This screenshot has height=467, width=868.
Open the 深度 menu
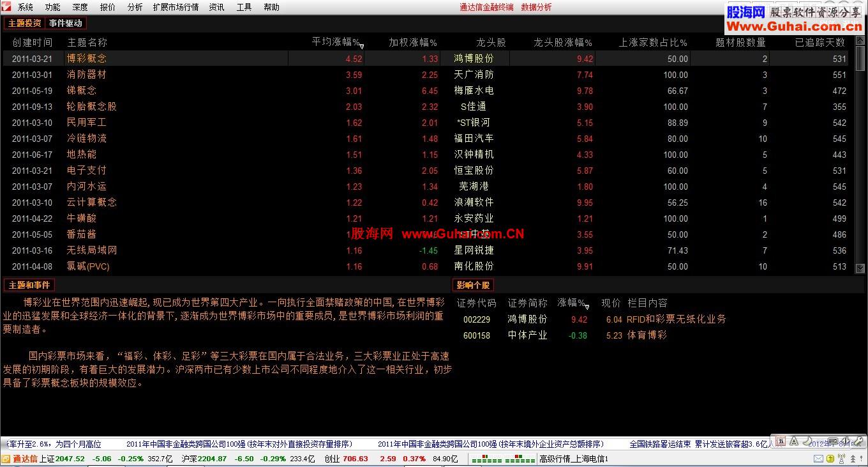coord(80,7)
